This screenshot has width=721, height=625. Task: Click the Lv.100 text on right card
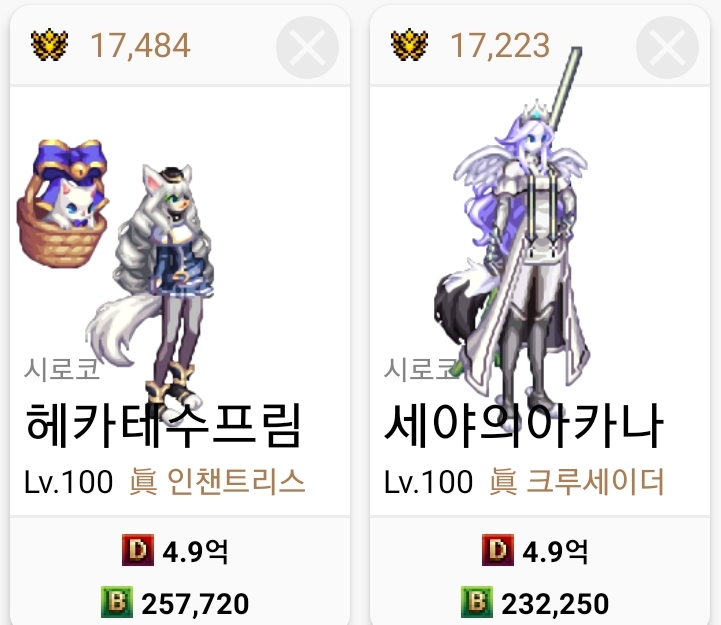point(428,482)
